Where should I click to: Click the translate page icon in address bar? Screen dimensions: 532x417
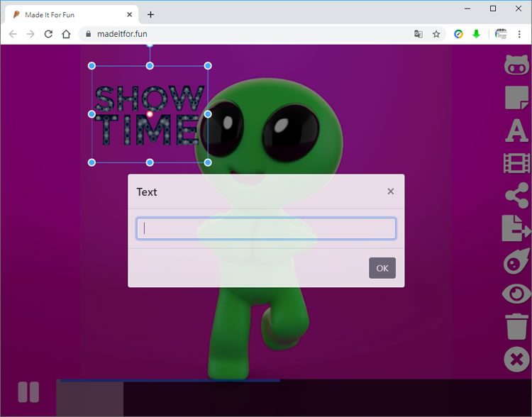[419, 34]
